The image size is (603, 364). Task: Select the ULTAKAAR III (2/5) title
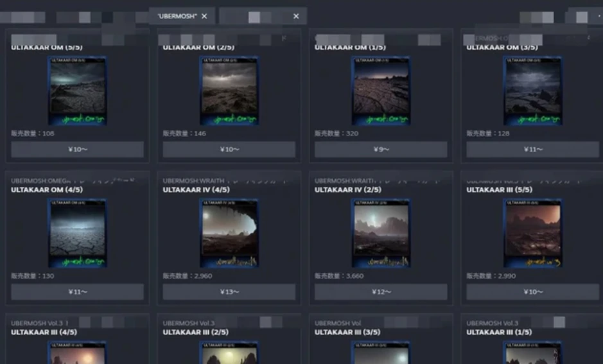click(196, 332)
